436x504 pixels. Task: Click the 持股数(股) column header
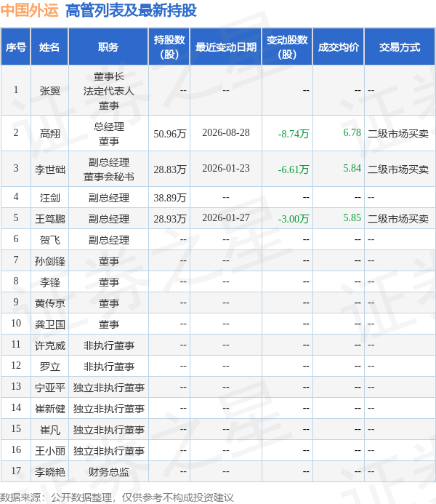[x=169, y=47]
